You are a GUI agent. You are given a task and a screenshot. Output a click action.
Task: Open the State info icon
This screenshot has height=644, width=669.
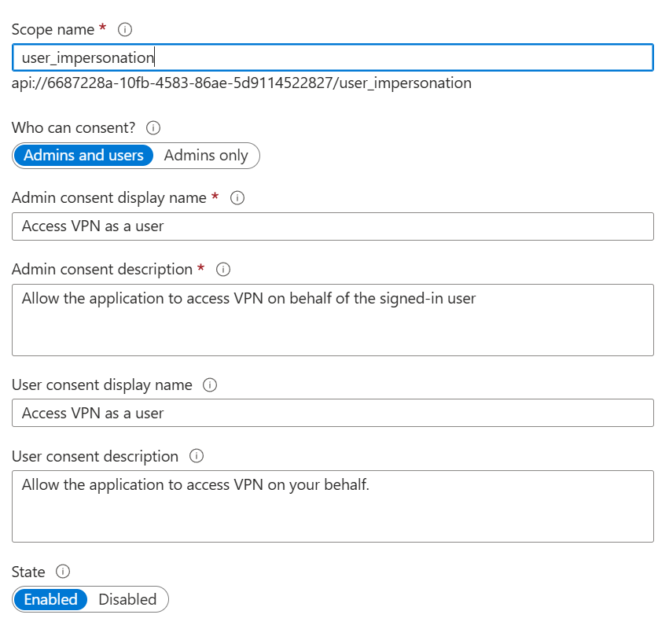[63, 572]
